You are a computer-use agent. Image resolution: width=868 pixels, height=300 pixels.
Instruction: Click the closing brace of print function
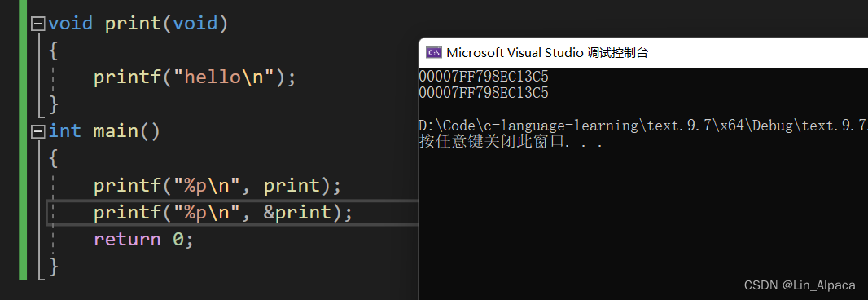(x=53, y=105)
